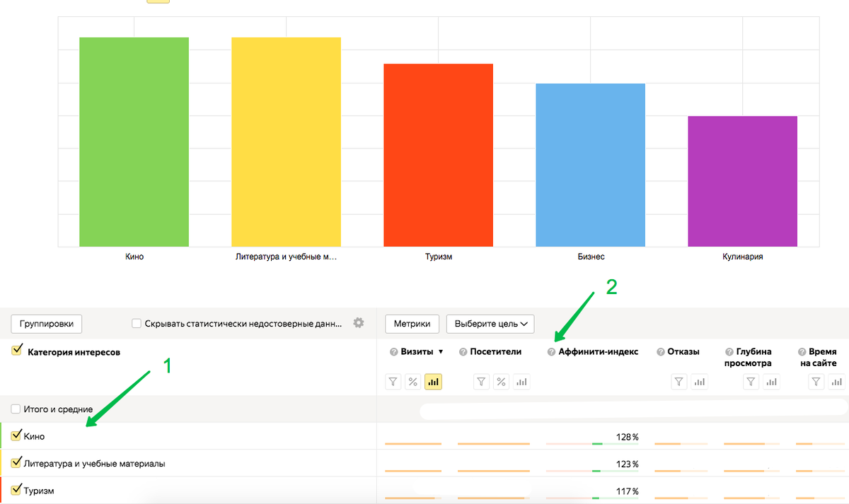Screen dimensions: 849x504
Task: Select the Визиты chart icon
Action: point(433,382)
